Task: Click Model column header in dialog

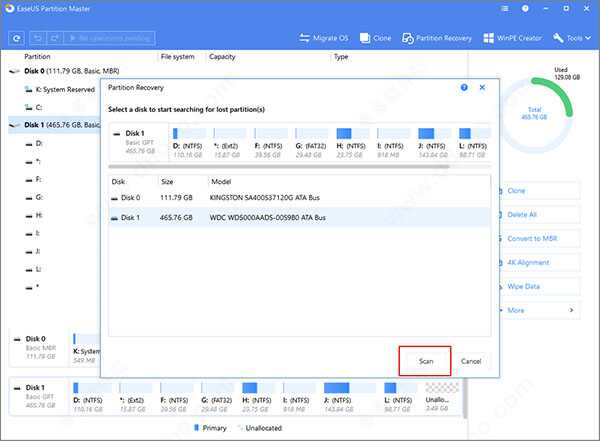Action: (221, 181)
